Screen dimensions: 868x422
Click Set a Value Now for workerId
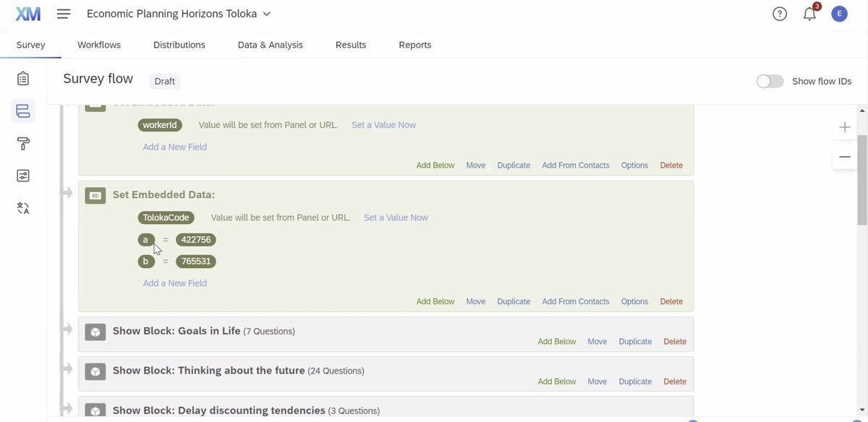pos(384,125)
